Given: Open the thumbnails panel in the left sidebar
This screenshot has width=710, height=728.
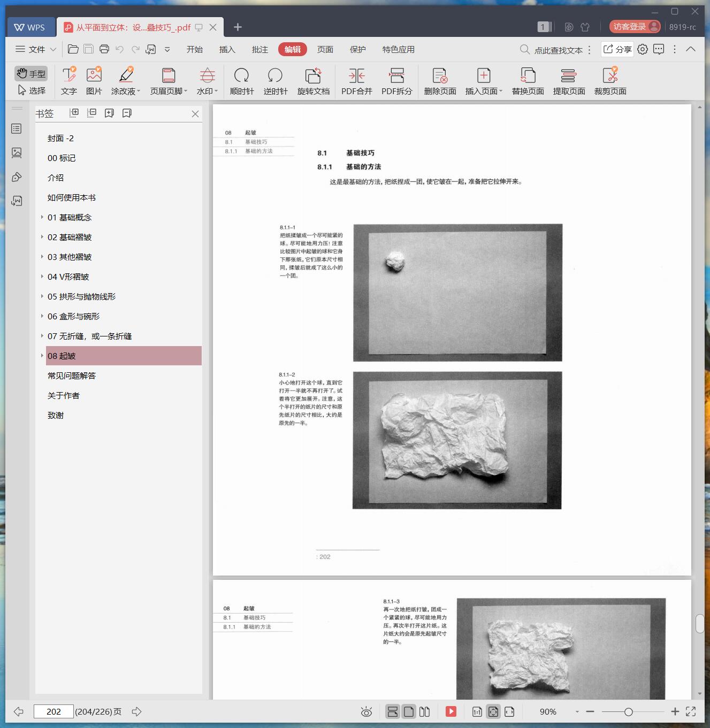Looking at the screenshot, I should tap(17, 153).
